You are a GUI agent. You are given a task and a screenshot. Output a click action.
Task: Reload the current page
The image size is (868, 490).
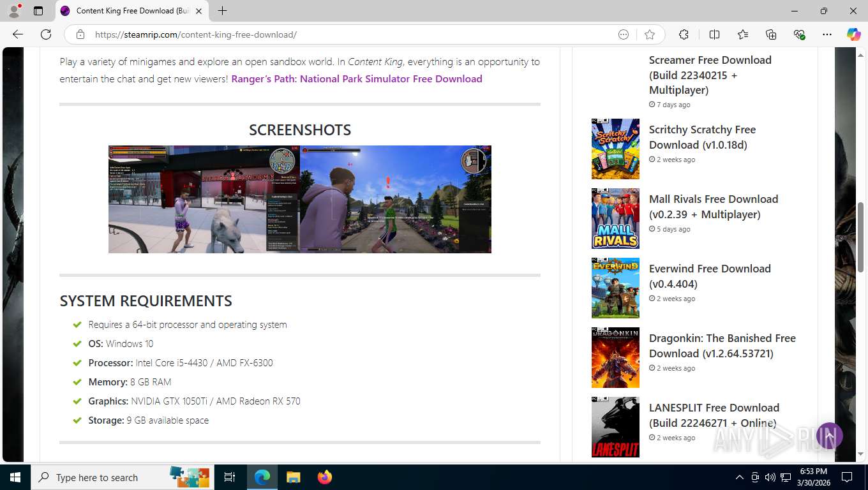[46, 34]
